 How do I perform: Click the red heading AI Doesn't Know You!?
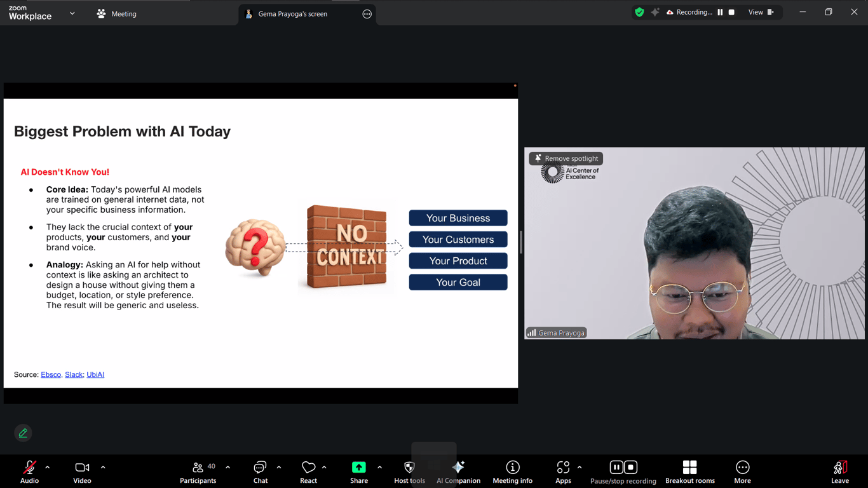65,172
